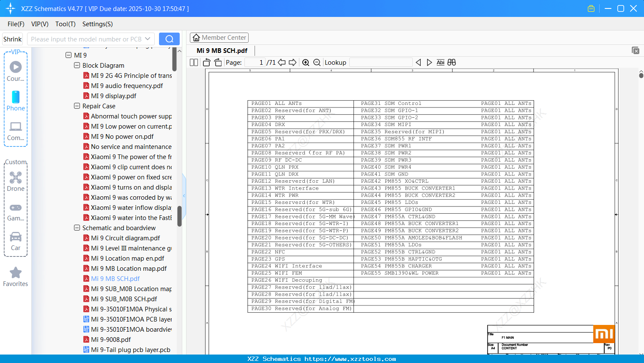This screenshot has width=644, height=363.
Task: Open the Game console category
Action: 16,212
